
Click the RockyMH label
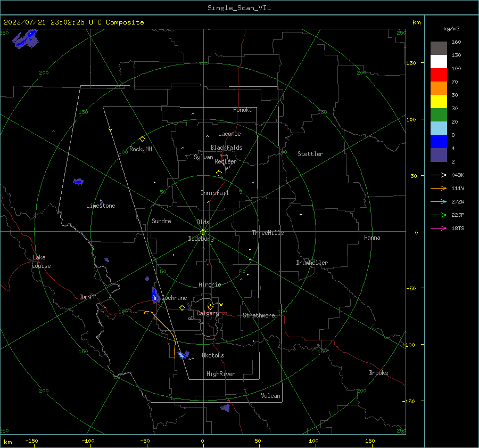click(141, 149)
